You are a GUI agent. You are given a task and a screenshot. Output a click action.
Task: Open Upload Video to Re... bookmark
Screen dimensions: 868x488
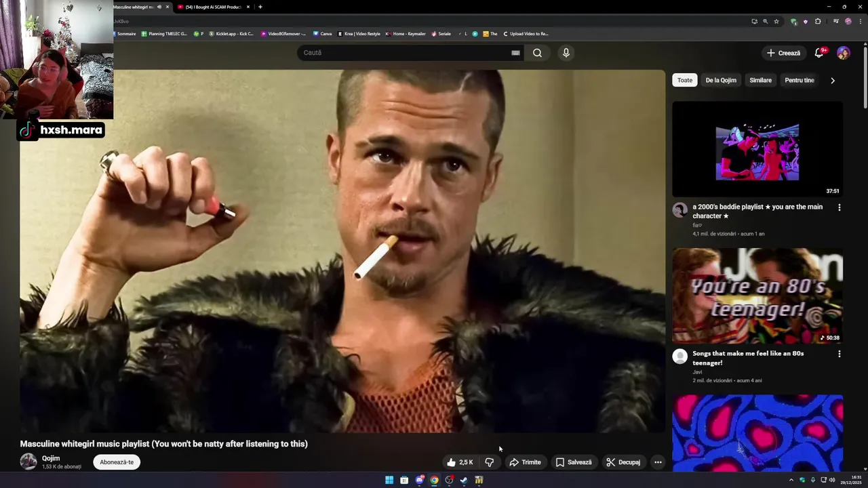[526, 33]
